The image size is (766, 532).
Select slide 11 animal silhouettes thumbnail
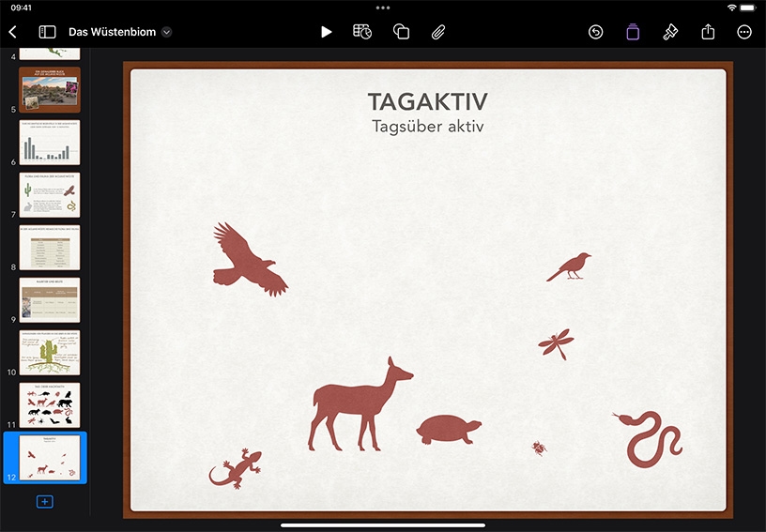point(50,405)
